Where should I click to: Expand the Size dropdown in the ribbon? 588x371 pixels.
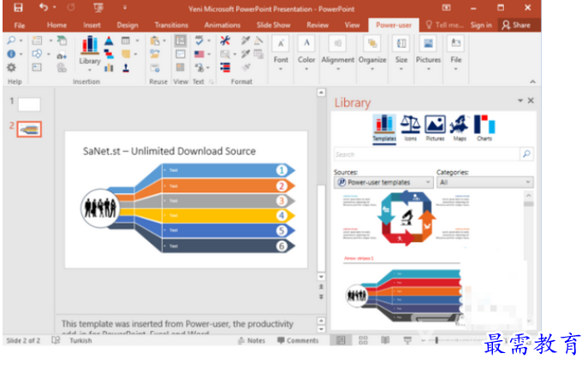tap(401, 53)
